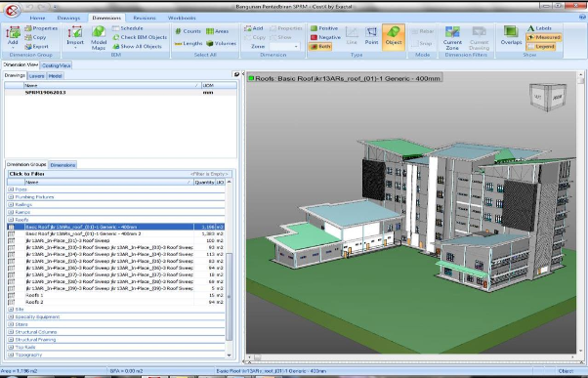Image resolution: width=588 pixels, height=378 pixels.
Task: Open the Home ribbon tab
Action: pos(37,18)
